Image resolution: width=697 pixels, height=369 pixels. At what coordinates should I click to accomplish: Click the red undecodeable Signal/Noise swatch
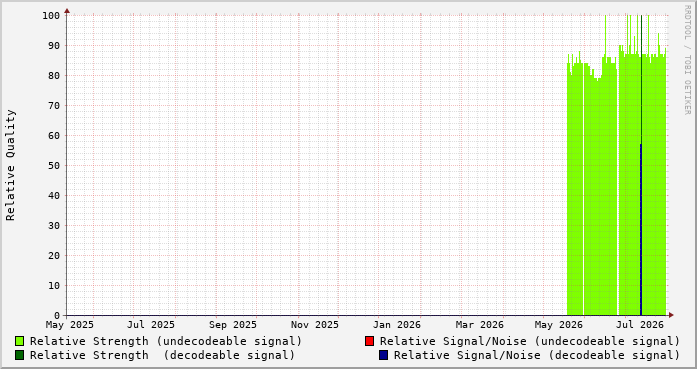(369, 341)
